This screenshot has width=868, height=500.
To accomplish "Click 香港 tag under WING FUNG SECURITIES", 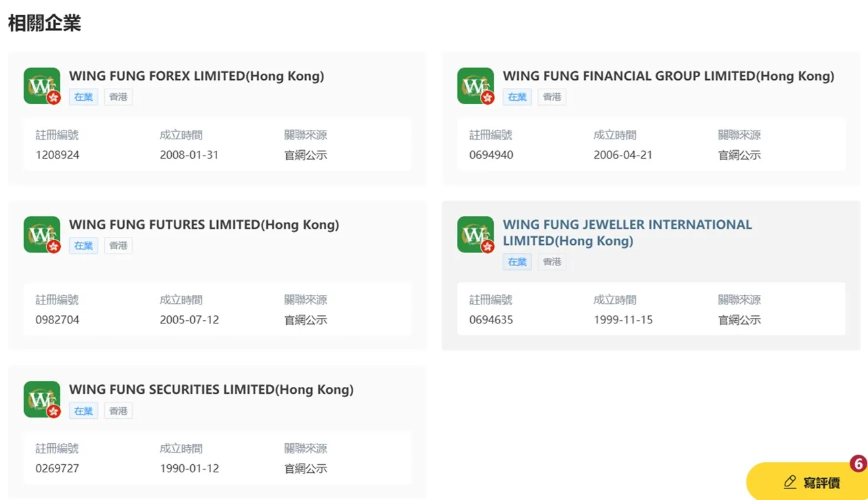I will (118, 411).
